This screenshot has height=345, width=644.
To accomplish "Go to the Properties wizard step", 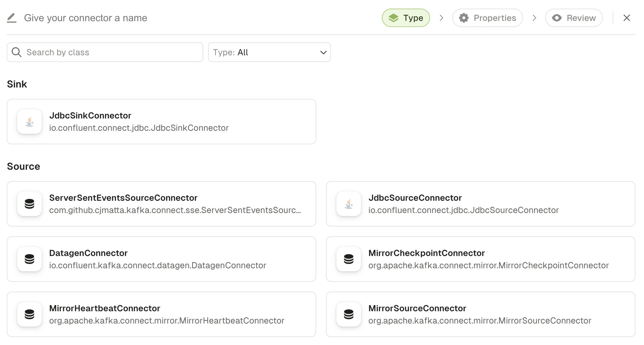I will point(487,18).
